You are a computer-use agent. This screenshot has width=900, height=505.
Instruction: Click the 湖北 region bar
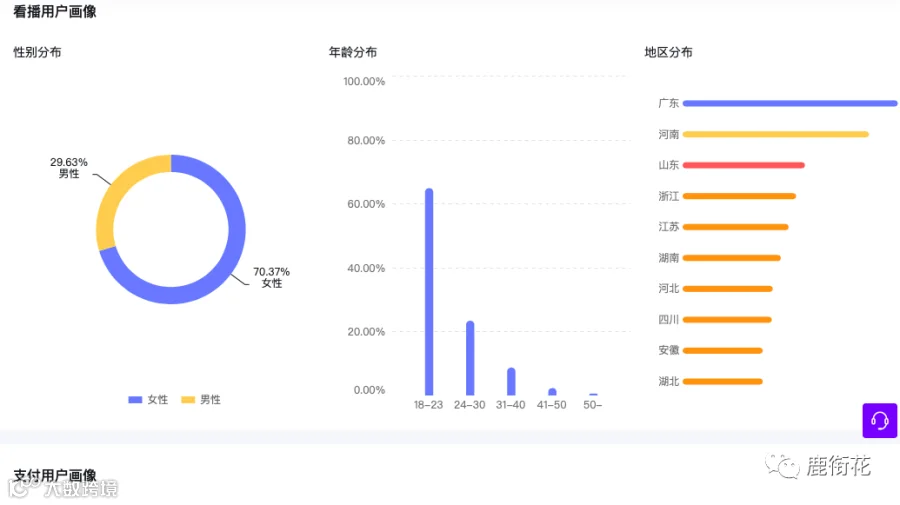pyautogui.click(x=723, y=382)
